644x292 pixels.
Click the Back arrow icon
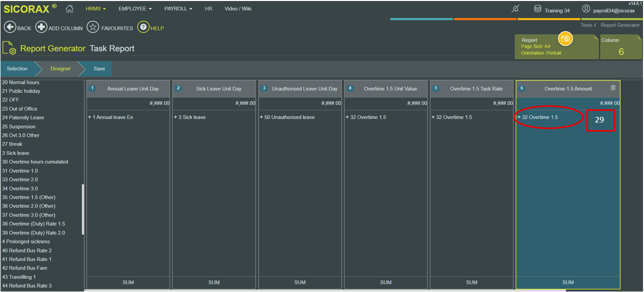click(10, 27)
